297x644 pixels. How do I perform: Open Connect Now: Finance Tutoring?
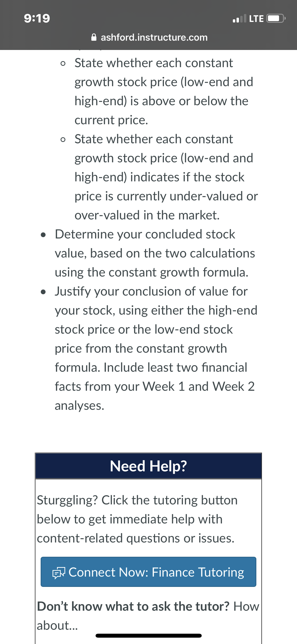point(148,572)
